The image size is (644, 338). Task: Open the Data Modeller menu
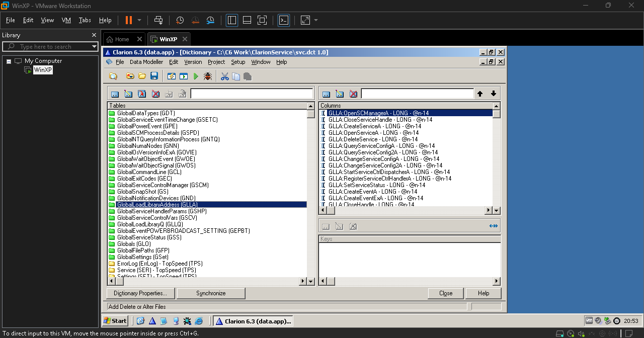click(x=146, y=62)
